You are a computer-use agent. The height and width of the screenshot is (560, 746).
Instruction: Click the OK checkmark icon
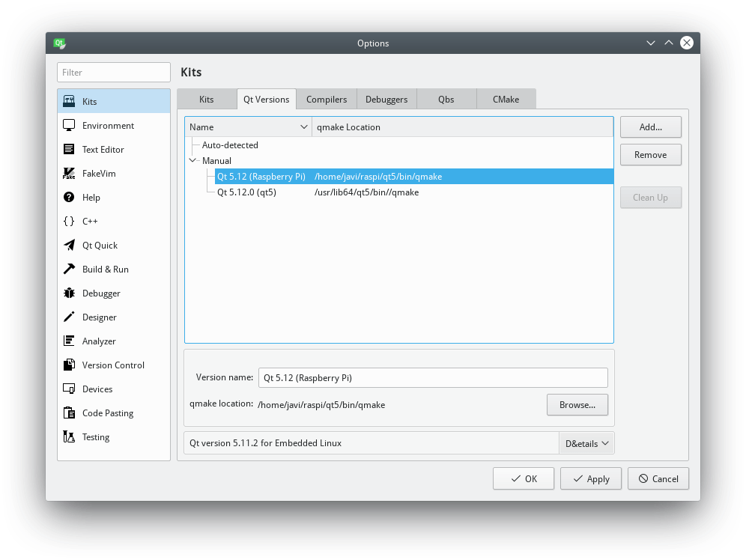point(516,478)
